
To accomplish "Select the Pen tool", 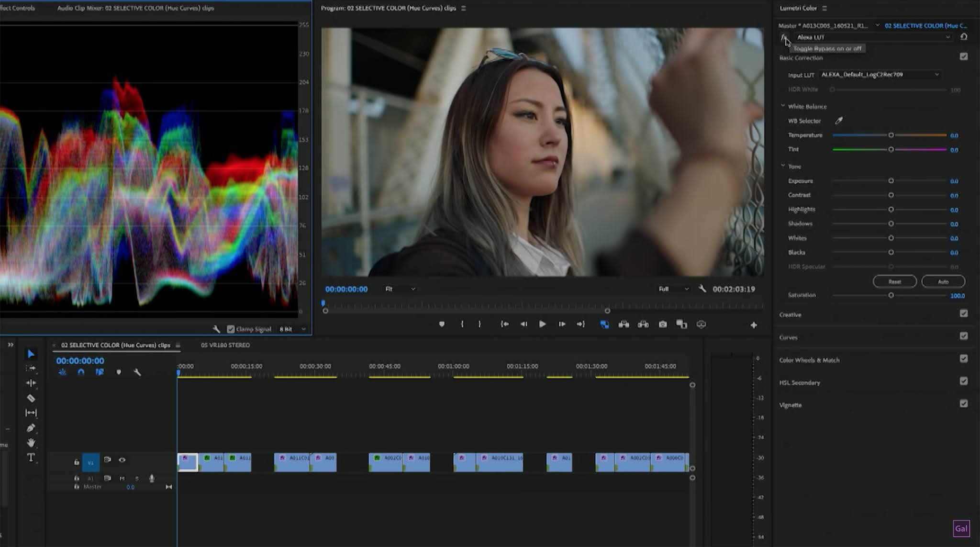I will click(31, 428).
